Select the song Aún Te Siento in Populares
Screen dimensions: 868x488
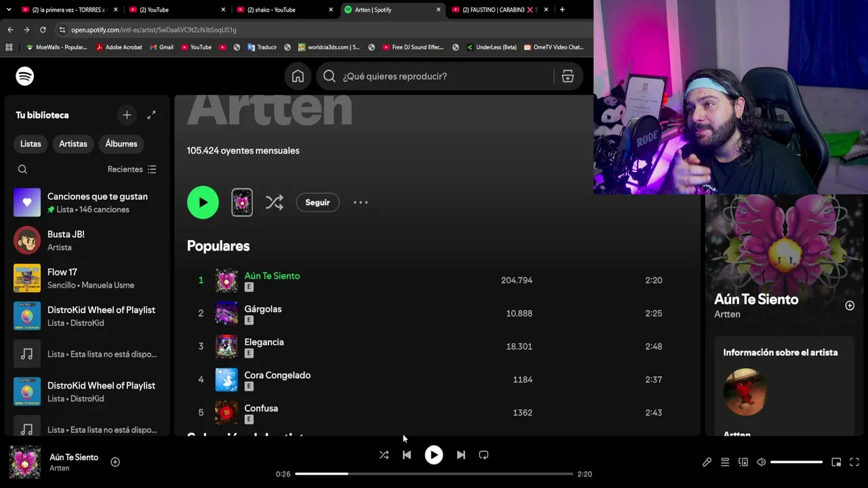point(272,276)
